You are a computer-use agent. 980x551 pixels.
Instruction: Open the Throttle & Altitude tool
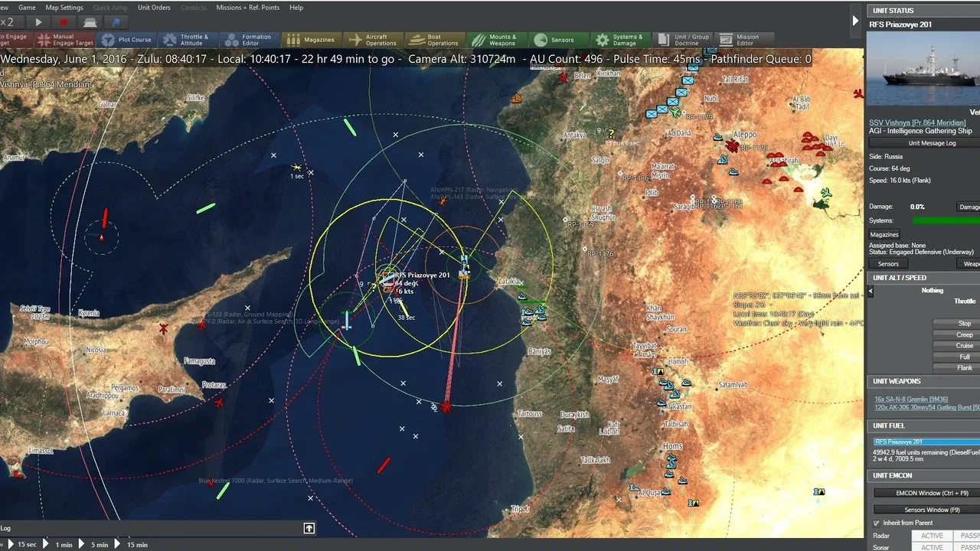188,40
